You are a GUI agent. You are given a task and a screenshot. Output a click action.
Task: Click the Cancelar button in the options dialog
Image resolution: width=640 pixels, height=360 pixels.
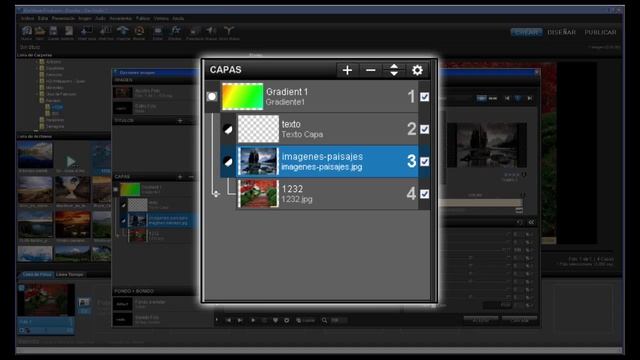[520, 320]
